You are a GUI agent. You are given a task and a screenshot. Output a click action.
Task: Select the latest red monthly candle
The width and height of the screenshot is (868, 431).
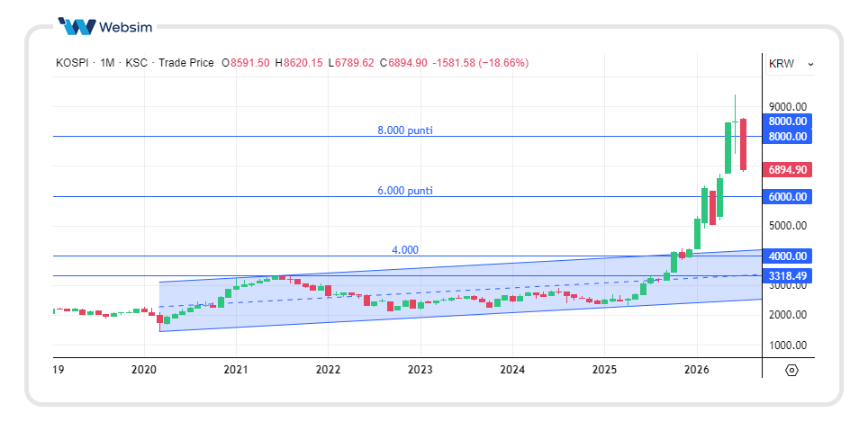click(743, 144)
